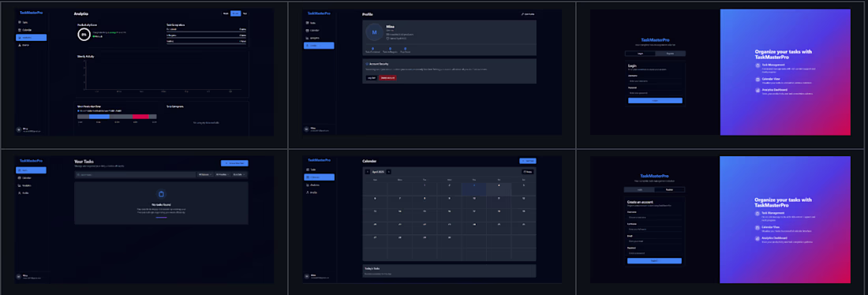Click the large M avatar on the Profile page

(374, 32)
